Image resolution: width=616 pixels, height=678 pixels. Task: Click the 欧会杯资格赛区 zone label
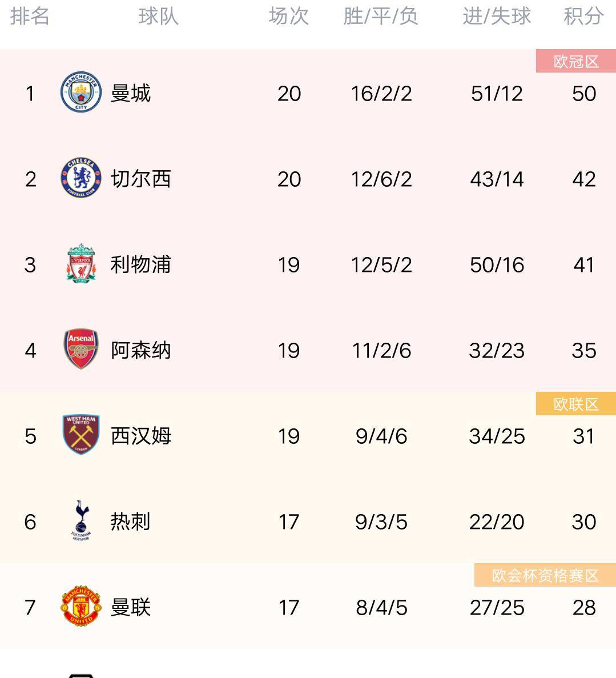click(x=545, y=575)
